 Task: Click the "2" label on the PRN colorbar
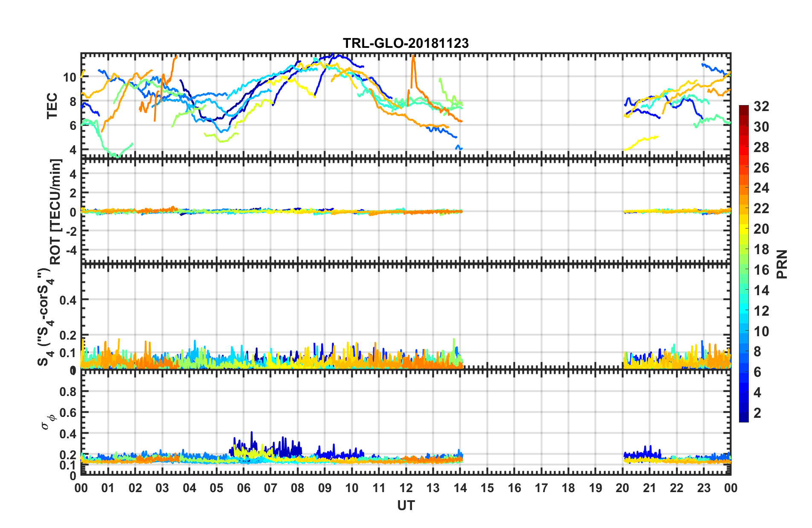tap(757, 413)
